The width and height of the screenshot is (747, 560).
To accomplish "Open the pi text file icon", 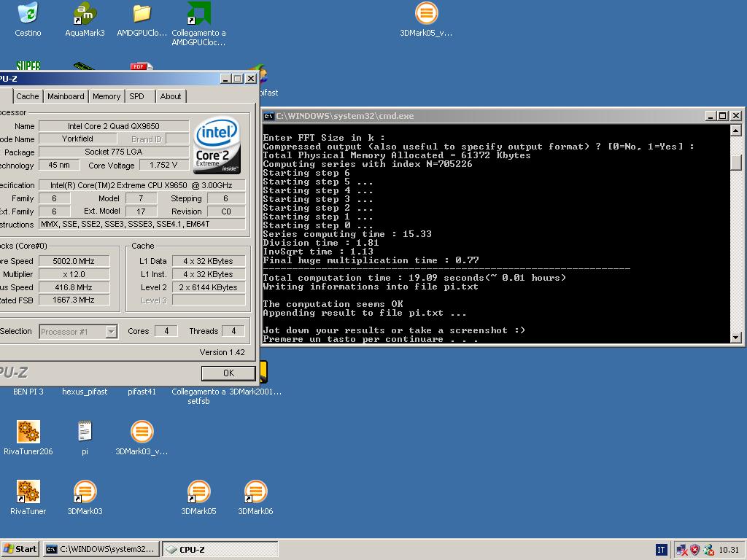I will coord(85,432).
